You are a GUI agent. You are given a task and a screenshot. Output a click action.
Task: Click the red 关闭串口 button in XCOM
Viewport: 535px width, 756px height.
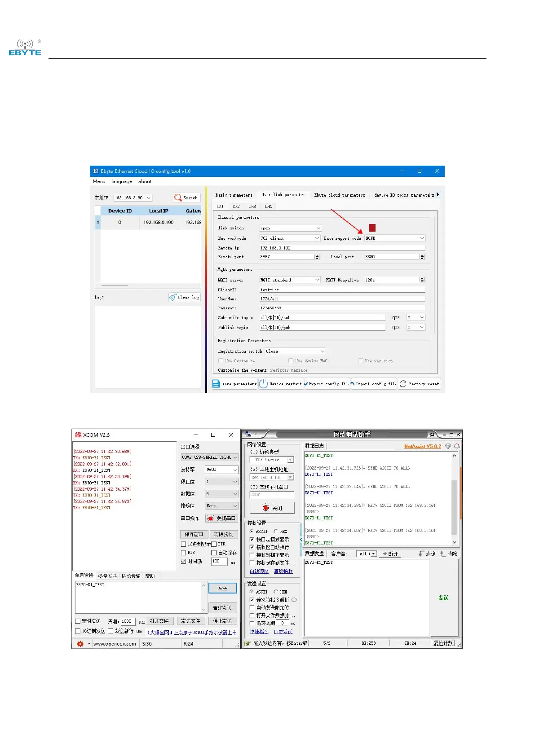point(221,518)
